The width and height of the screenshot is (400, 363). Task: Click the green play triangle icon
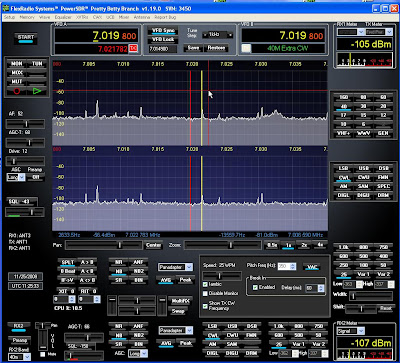pyautogui.click(x=37, y=91)
